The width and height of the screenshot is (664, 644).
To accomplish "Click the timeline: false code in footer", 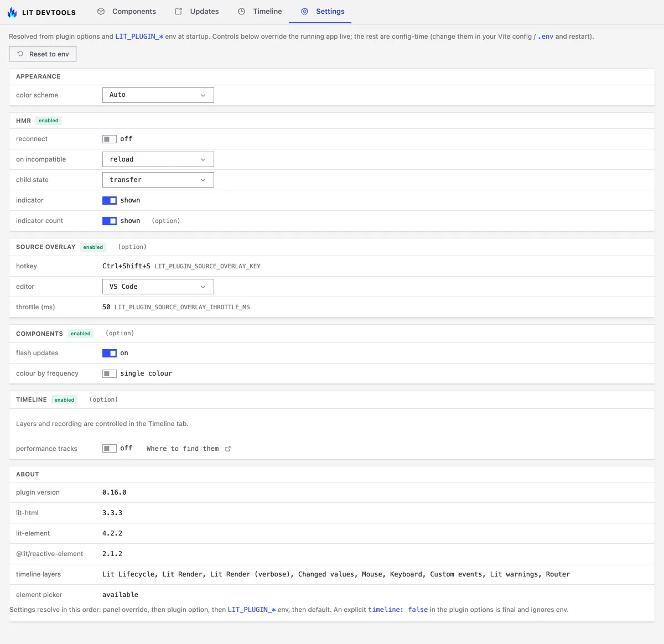I will [x=398, y=610].
